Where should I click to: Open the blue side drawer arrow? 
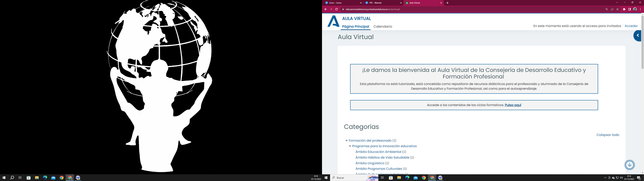(x=638, y=35)
